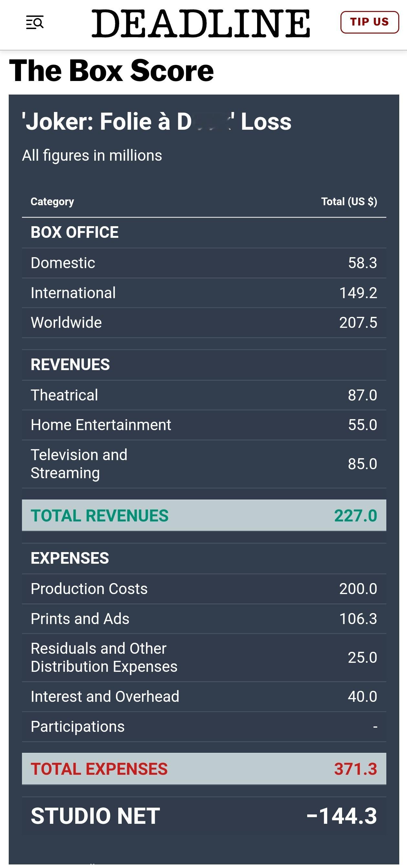Tap the TIP US button
Viewport: 407px width, 868px height.
pyautogui.click(x=370, y=22)
